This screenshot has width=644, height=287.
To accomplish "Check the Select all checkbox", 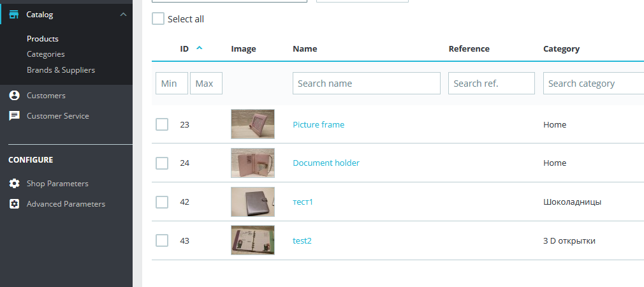I will tap(158, 19).
